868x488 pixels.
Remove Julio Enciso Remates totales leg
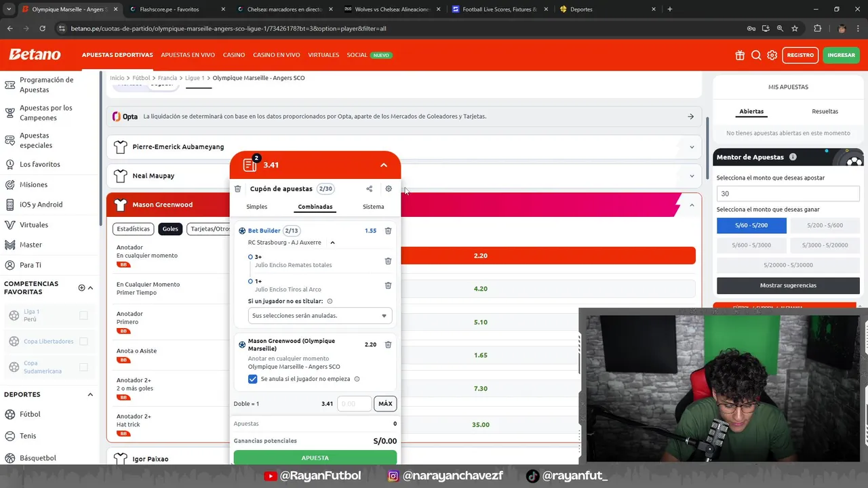click(388, 261)
